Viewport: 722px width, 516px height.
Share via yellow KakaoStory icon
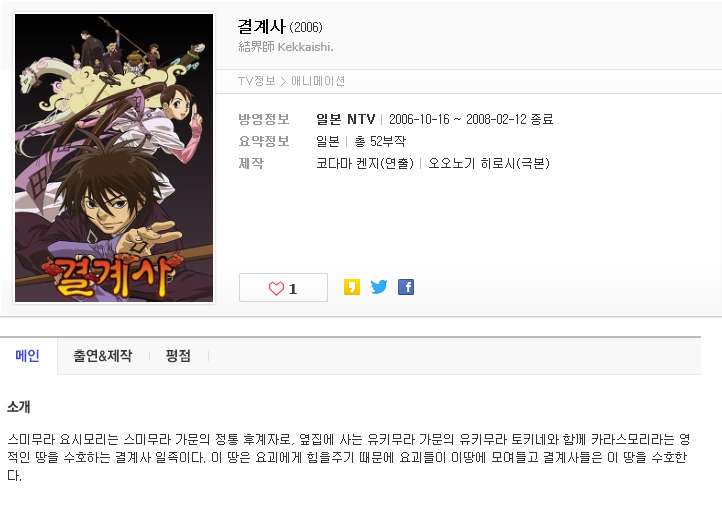(x=352, y=287)
